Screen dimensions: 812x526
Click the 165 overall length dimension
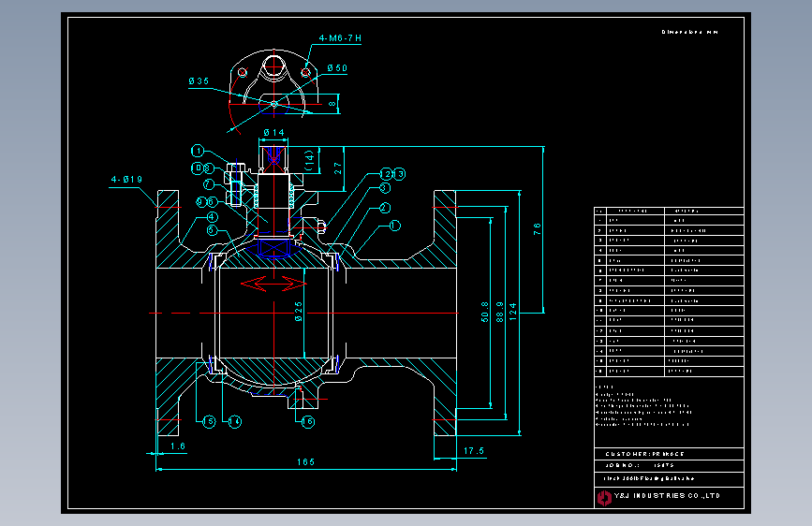pos(305,461)
